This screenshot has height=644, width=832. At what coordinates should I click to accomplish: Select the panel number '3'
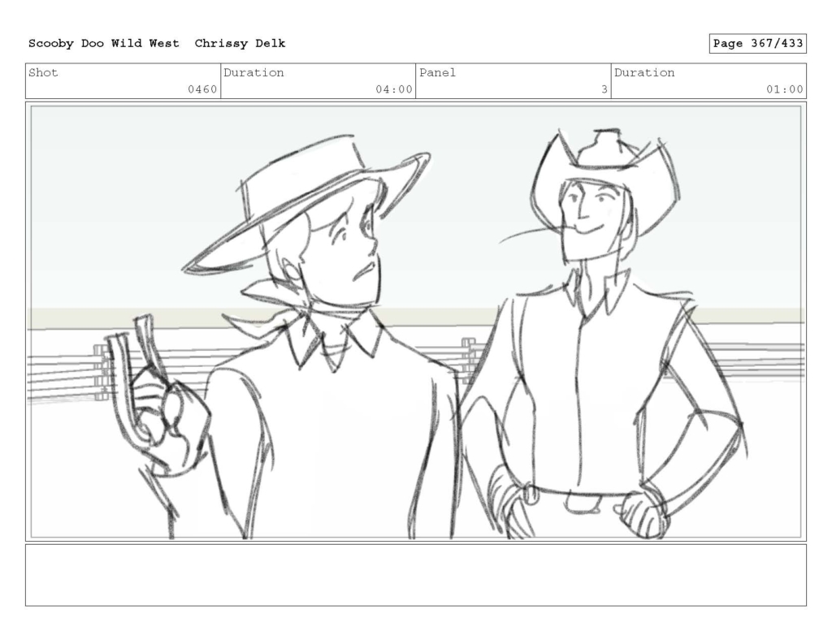coord(604,89)
